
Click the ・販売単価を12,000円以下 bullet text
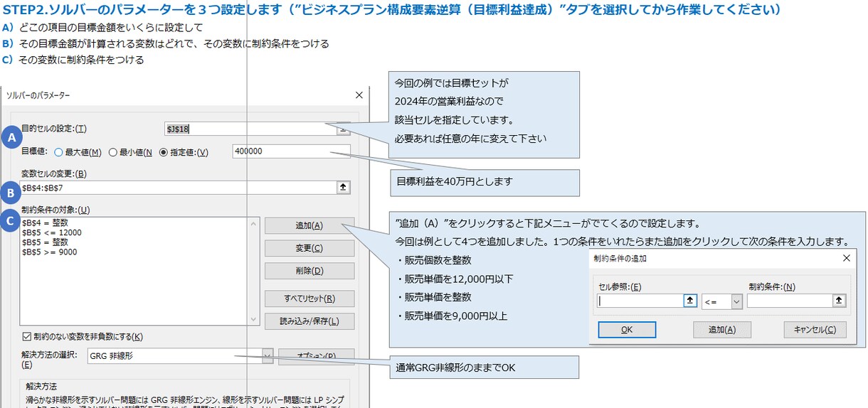click(x=454, y=279)
